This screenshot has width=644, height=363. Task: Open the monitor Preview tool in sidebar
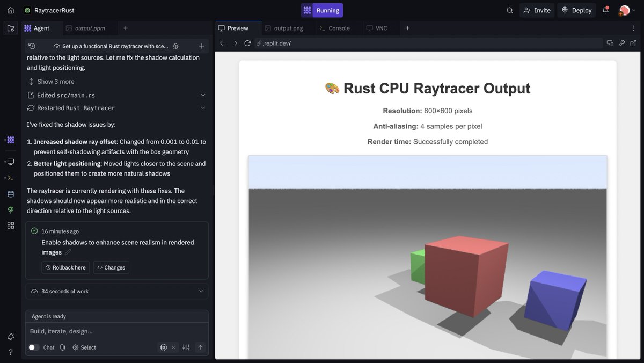coord(11,162)
